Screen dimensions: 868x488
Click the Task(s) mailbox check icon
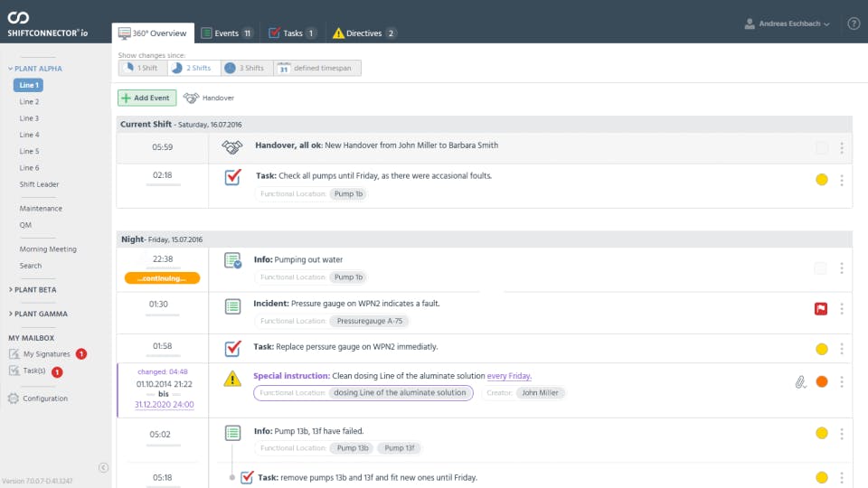(x=14, y=371)
